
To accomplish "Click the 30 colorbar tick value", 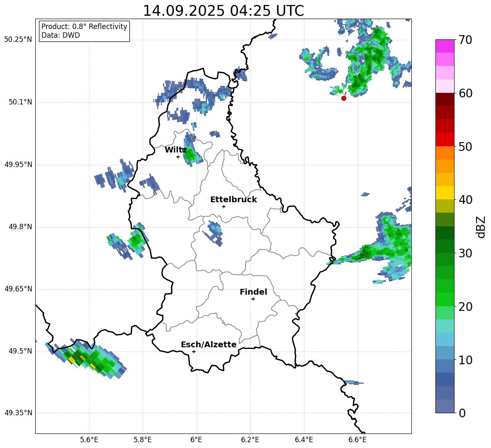I will [x=465, y=253].
